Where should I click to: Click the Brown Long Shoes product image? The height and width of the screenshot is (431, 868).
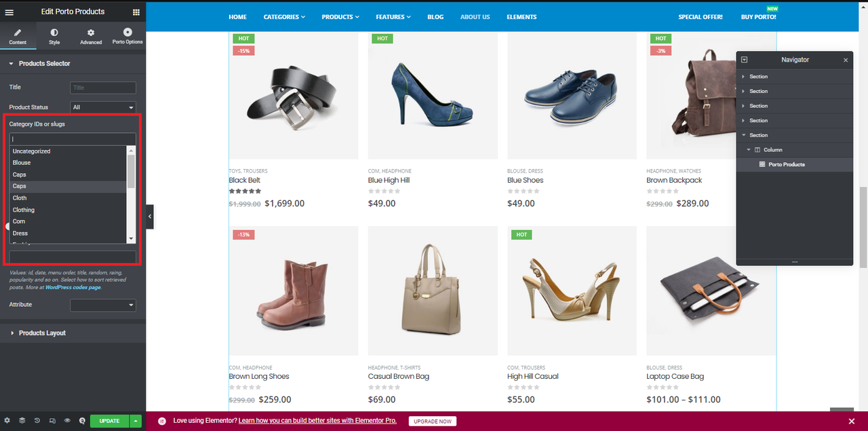point(294,291)
